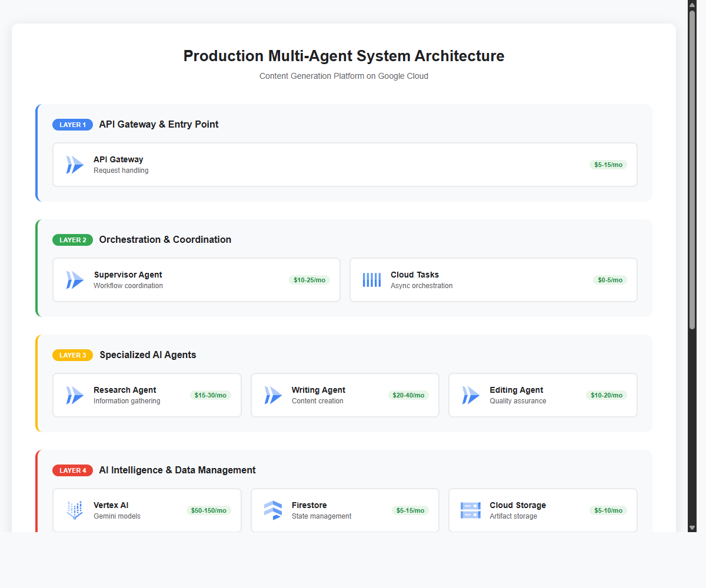Select the Firestore layers icon
This screenshot has height=588, width=706.
272,510
